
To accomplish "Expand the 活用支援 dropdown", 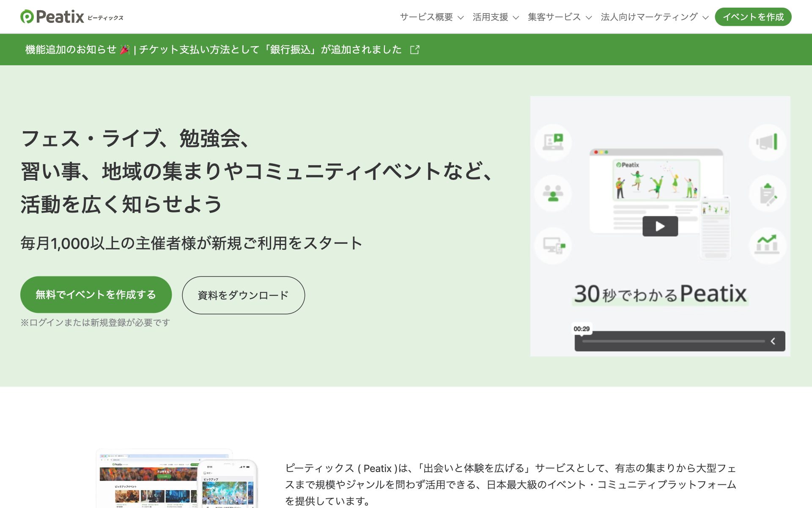I will point(496,17).
